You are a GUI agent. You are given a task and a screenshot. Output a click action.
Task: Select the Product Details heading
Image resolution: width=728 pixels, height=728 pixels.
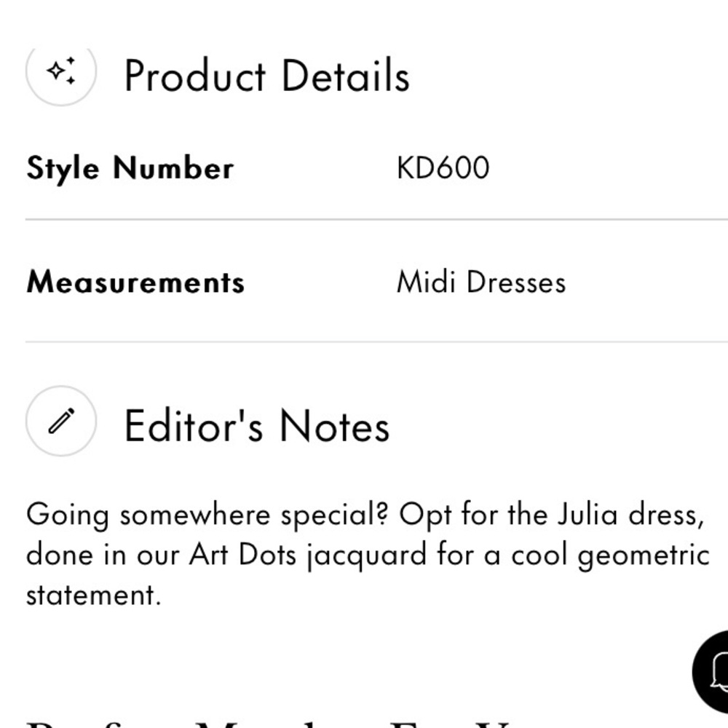pos(267,76)
